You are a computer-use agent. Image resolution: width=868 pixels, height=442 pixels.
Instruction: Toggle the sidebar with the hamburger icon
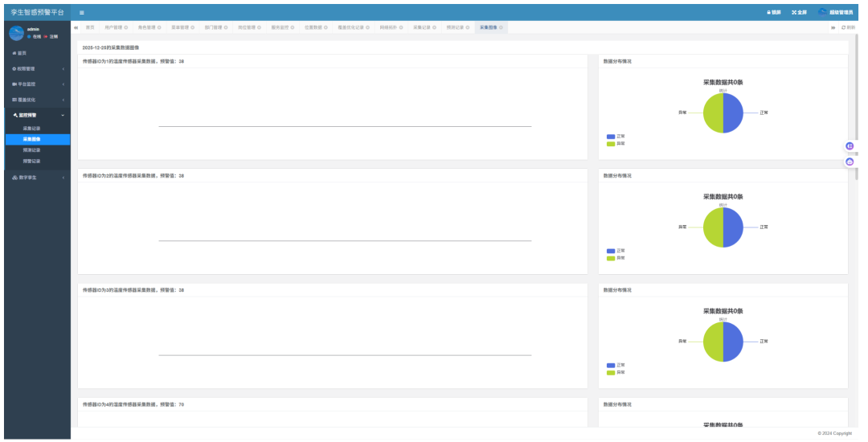[x=82, y=12]
